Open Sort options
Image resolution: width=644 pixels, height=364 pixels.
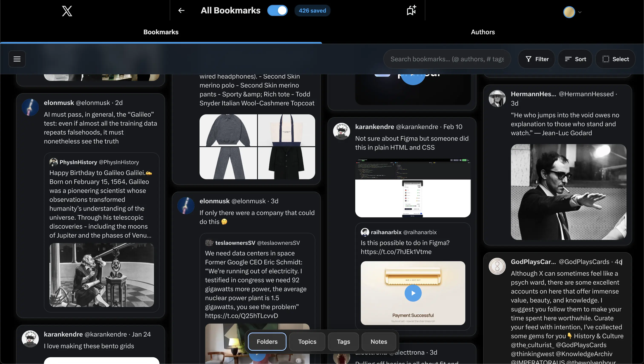[575, 59]
